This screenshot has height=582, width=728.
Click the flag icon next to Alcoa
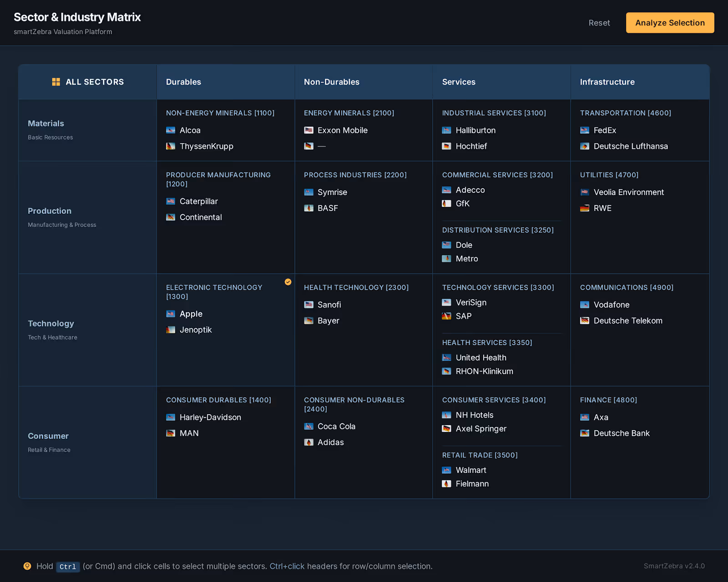click(171, 130)
